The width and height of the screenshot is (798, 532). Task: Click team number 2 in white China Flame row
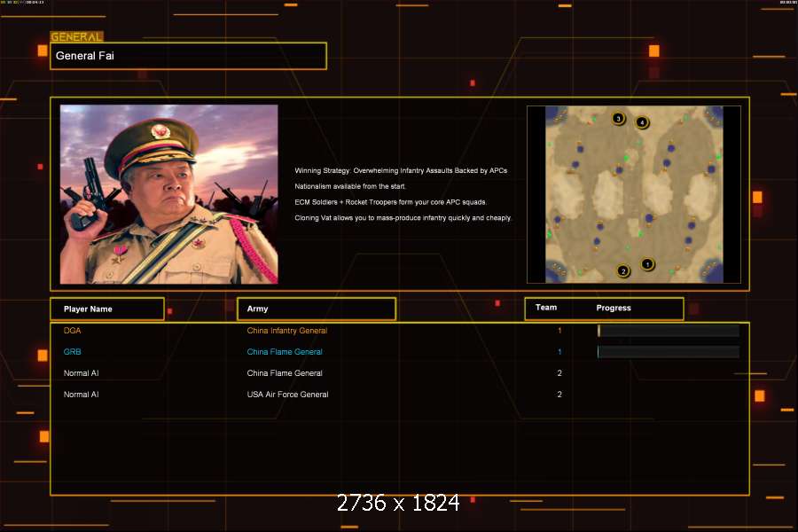pos(559,373)
